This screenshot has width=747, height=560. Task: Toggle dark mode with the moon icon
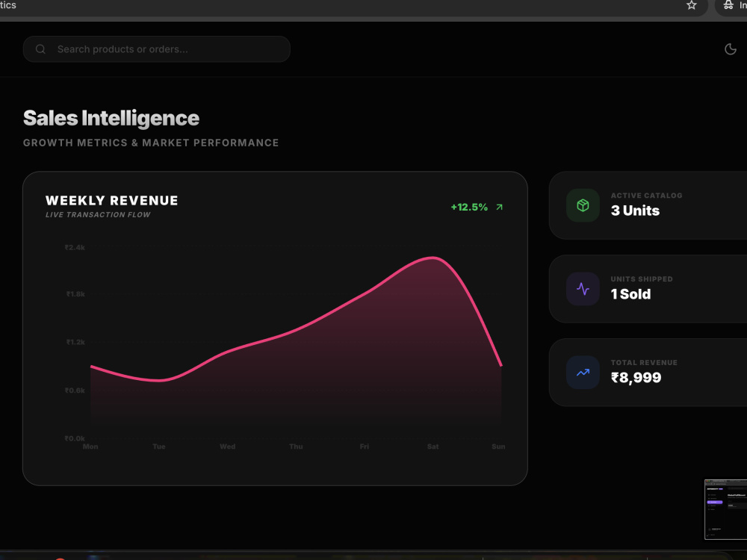(x=731, y=49)
